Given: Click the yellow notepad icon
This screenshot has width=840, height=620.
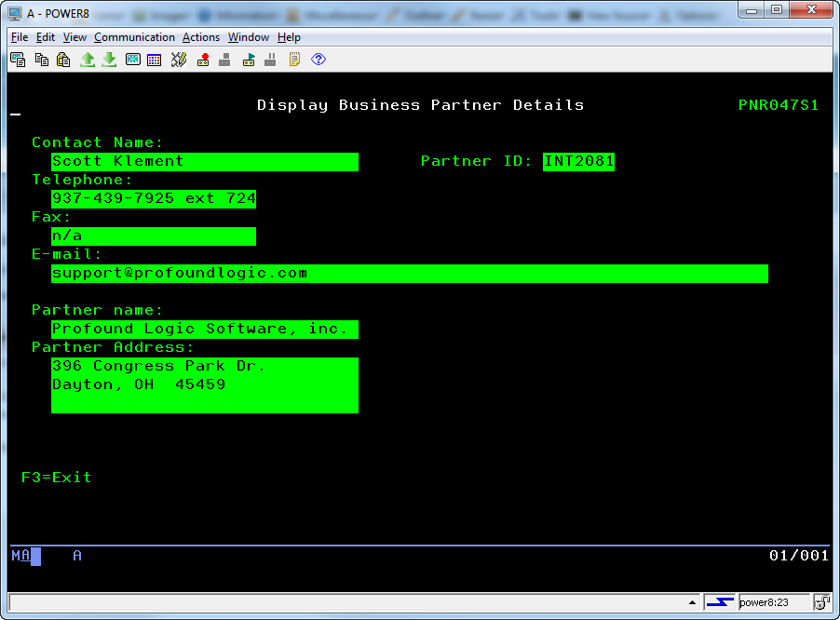Looking at the screenshot, I should (x=294, y=60).
